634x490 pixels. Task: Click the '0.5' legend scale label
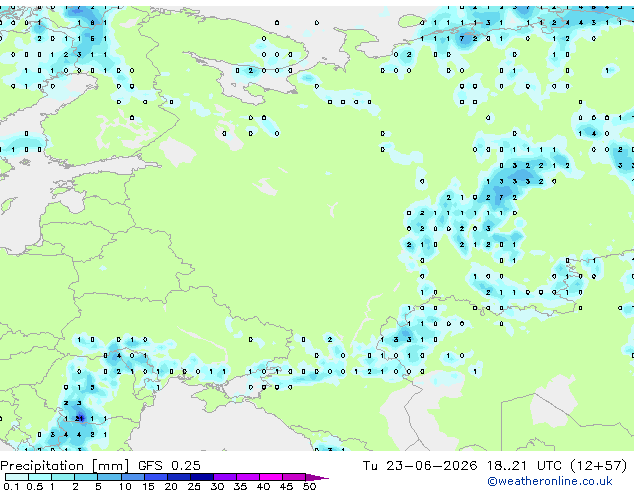pyautogui.click(x=35, y=486)
